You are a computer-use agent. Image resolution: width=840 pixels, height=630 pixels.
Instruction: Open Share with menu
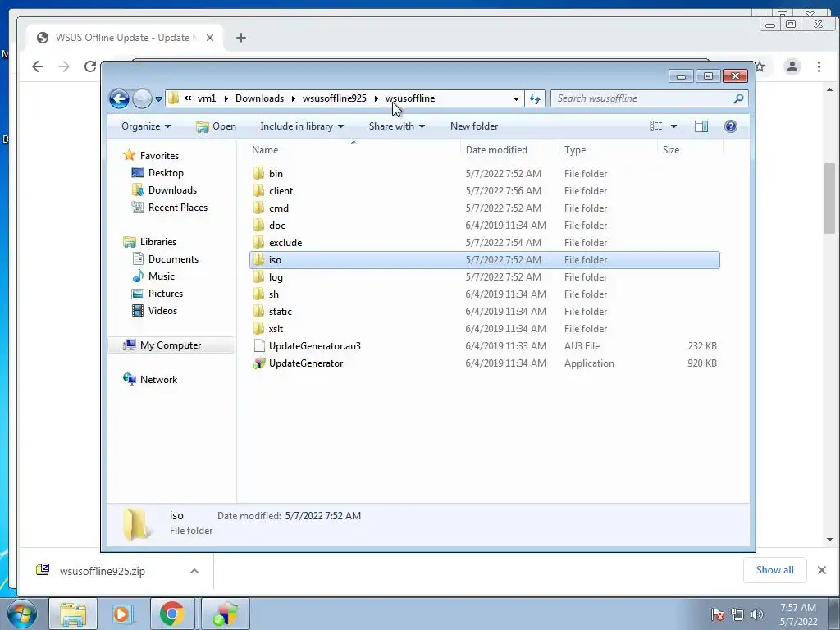click(396, 126)
